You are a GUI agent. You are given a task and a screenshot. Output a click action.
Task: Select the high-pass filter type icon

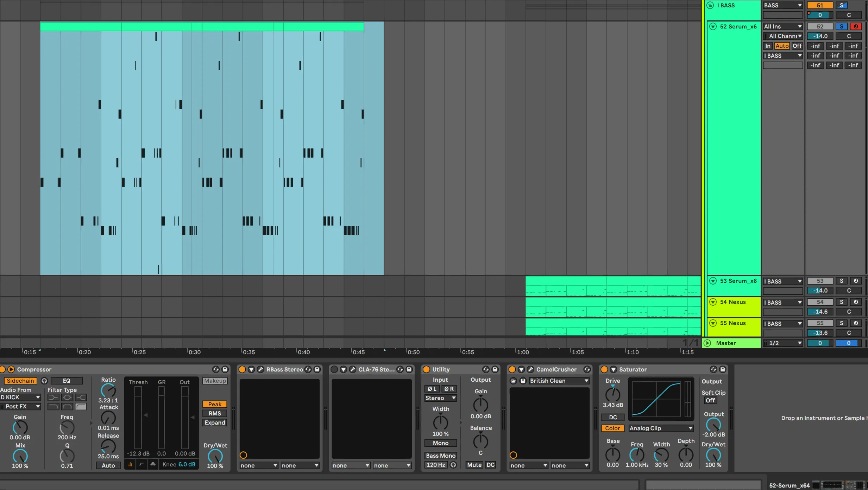pos(81,407)
